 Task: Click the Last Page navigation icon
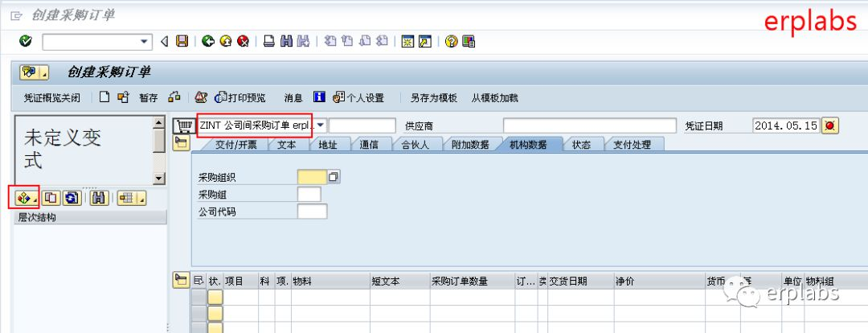382,41
